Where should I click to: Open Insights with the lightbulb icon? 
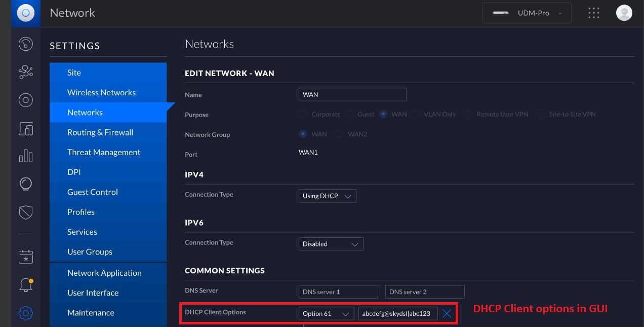coord(26,184)
